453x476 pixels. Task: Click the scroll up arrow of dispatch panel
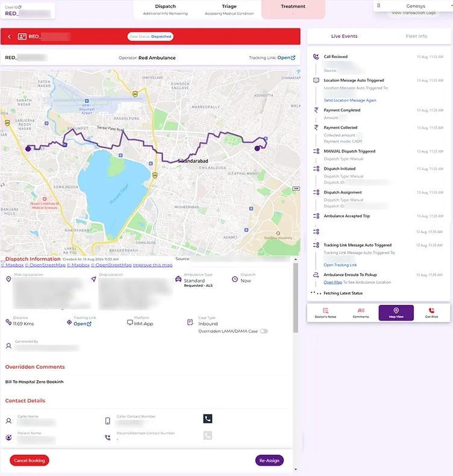tap(296, 260)
